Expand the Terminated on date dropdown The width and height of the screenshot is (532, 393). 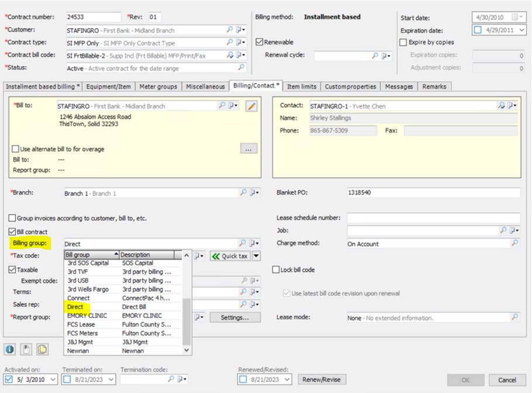(111, 380)
